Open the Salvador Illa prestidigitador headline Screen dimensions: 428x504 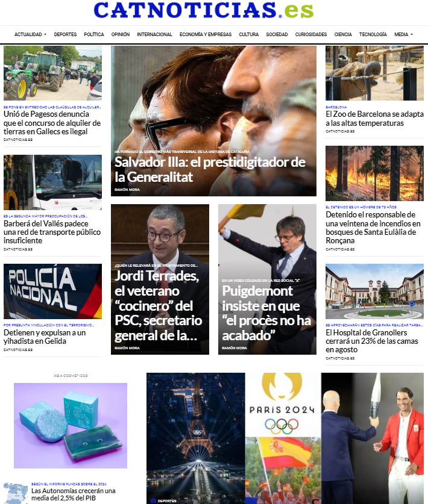[210, 169]
